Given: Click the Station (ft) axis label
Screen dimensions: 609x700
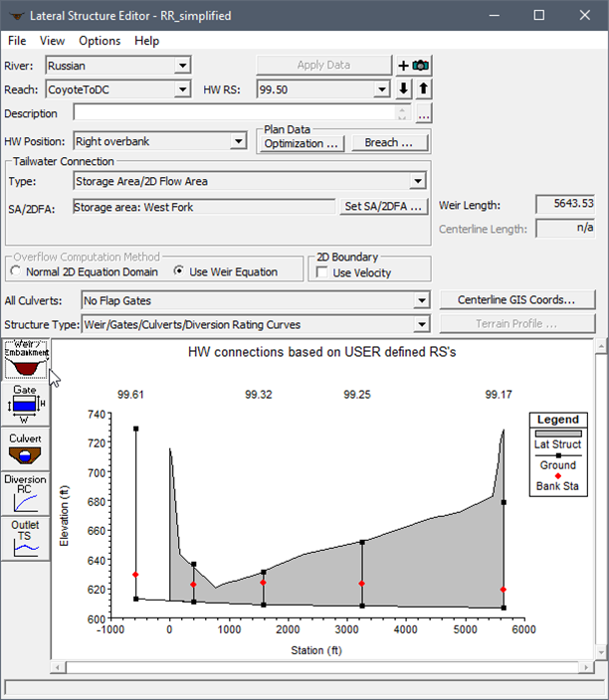Looking at the screenshot, I should tap(316, 650).
